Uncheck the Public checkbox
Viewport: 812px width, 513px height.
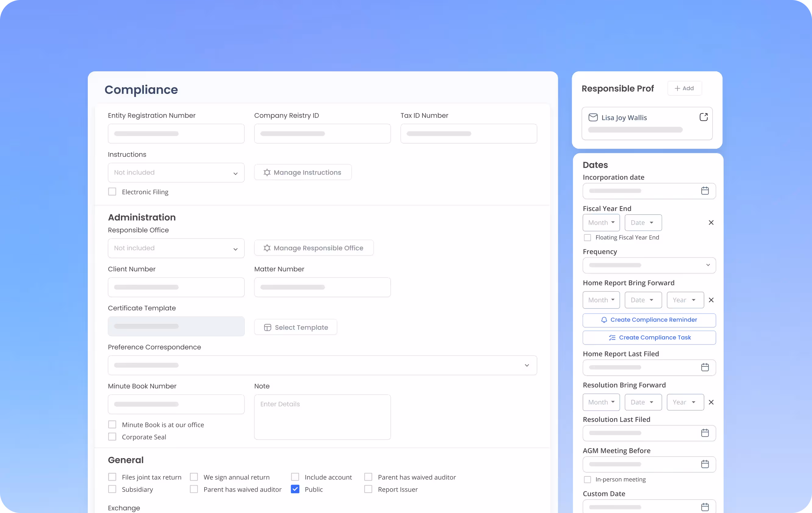(295, 489)
